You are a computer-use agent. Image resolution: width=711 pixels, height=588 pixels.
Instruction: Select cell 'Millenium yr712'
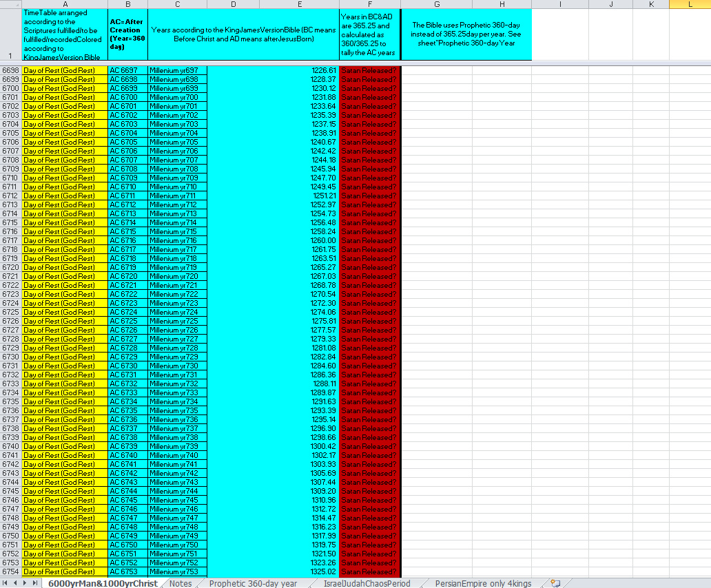[x=177, y=204]
